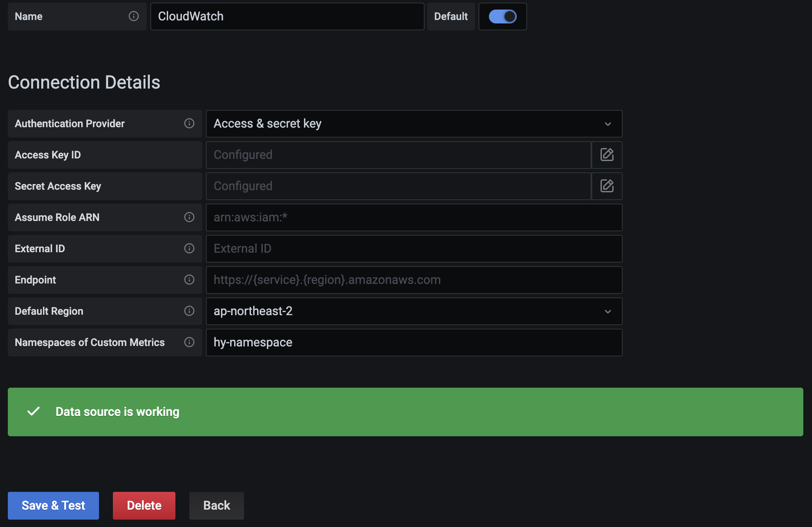The height and width of the screenshot is (527, 812).
Task: Click the Namespaces of Custom Metrics info icon
Action: tap(189, 342)
